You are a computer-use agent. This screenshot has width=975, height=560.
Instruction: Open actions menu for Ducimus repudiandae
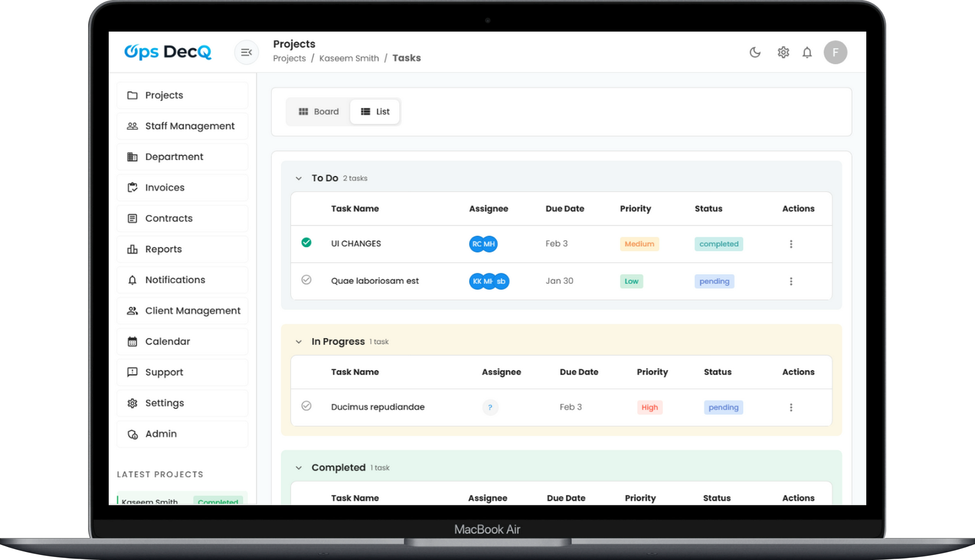coord(791,407)
